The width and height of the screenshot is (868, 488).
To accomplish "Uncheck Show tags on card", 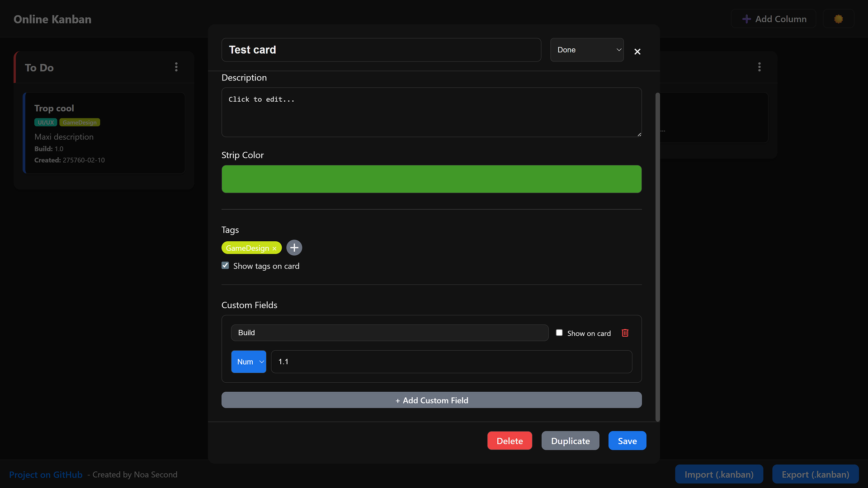I will point(225,265).
